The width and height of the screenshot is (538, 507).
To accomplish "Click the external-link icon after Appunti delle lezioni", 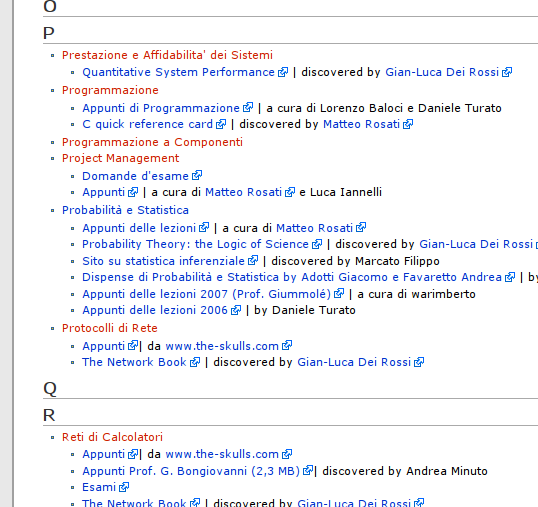I will [x=204, y=227].
